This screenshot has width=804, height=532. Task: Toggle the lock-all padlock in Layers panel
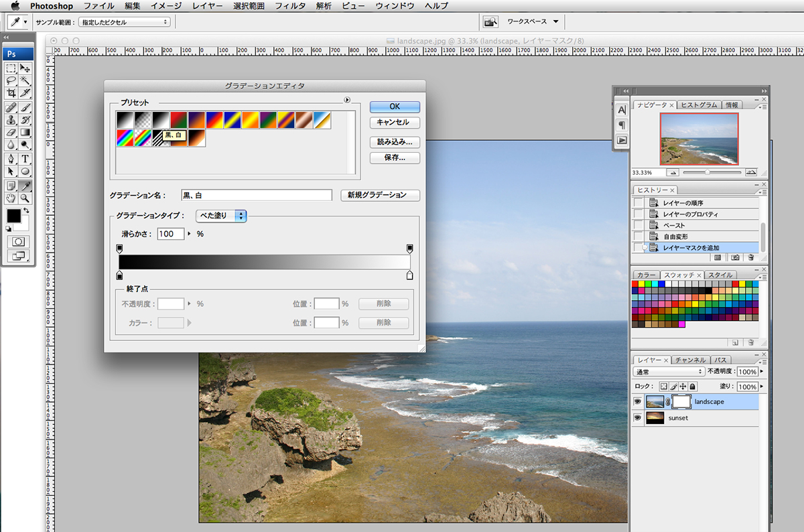tap(692, 387)
